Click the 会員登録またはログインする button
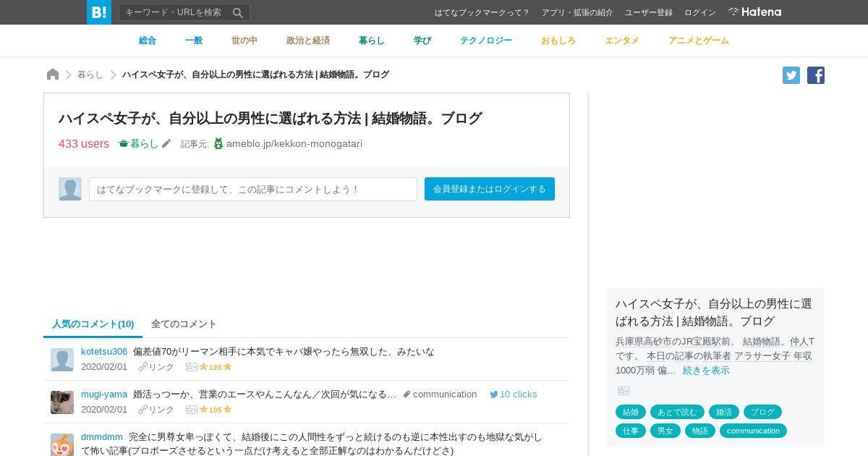Viewport: 868px width, 456px height. [x=490, y=189]
